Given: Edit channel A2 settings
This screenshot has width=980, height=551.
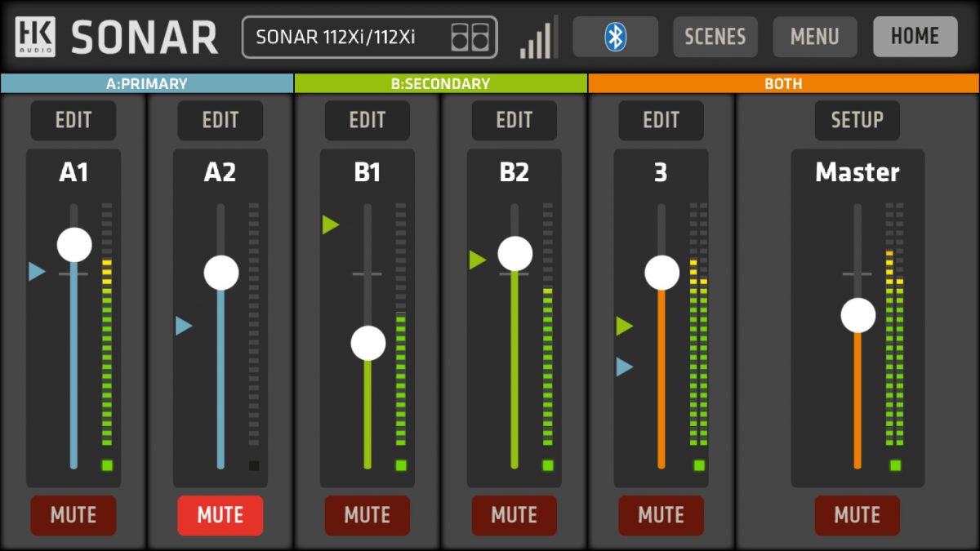Looking at the screenshot, I should coord(220,120).
